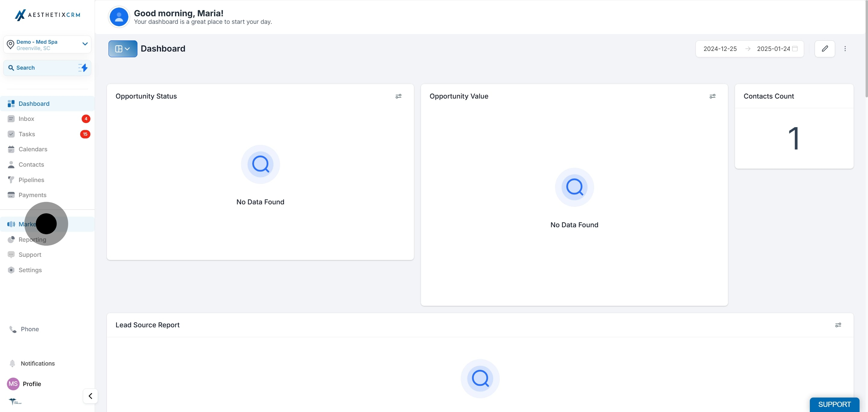Open Opportunity Value filter settings icon
Viewport: 868px width, 412px height.
tap(712, 96)
